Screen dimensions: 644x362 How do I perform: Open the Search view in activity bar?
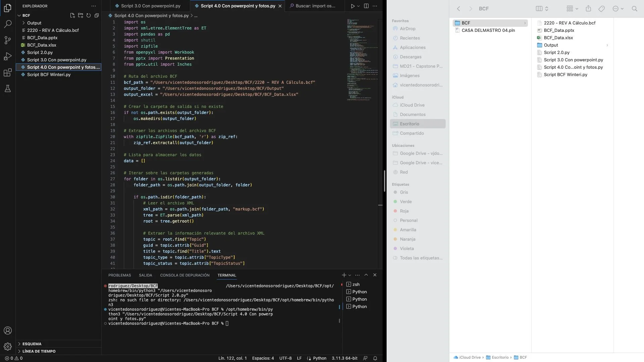tap(8, 24)
